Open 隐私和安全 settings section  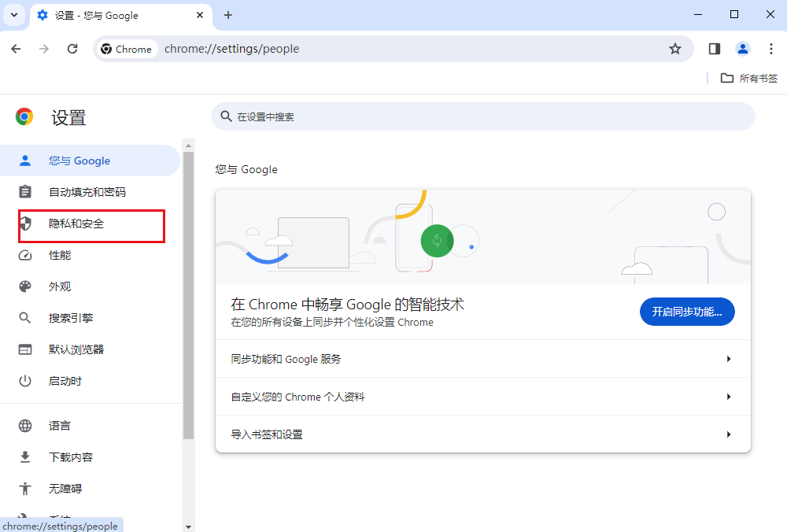90,224
